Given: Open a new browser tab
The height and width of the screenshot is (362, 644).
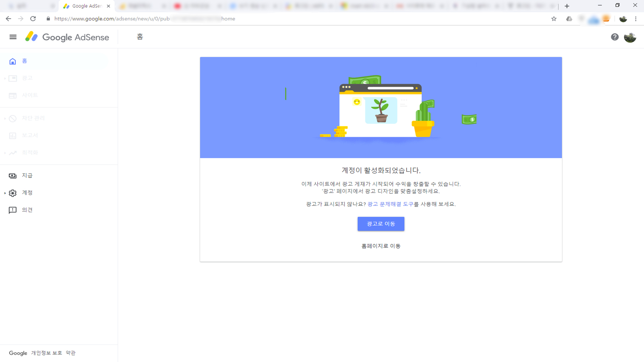Looking at the screenshot, I should (567, 6).
